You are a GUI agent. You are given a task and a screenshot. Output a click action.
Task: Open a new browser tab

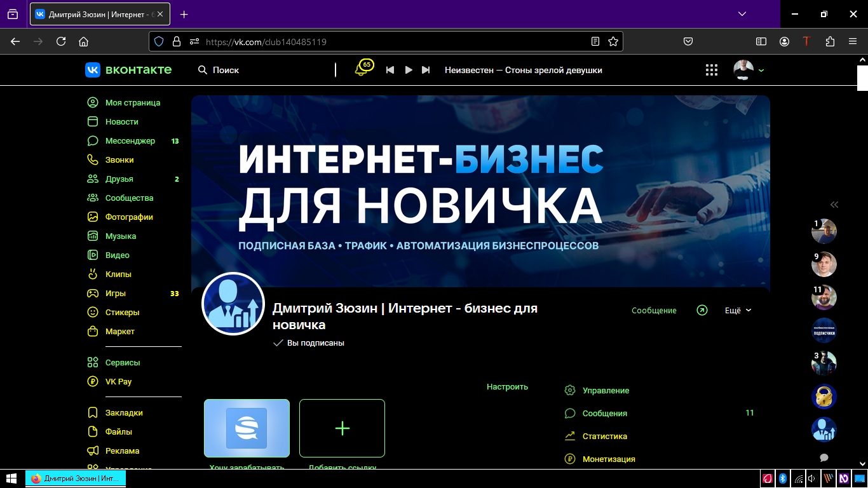tap(184, 14)
